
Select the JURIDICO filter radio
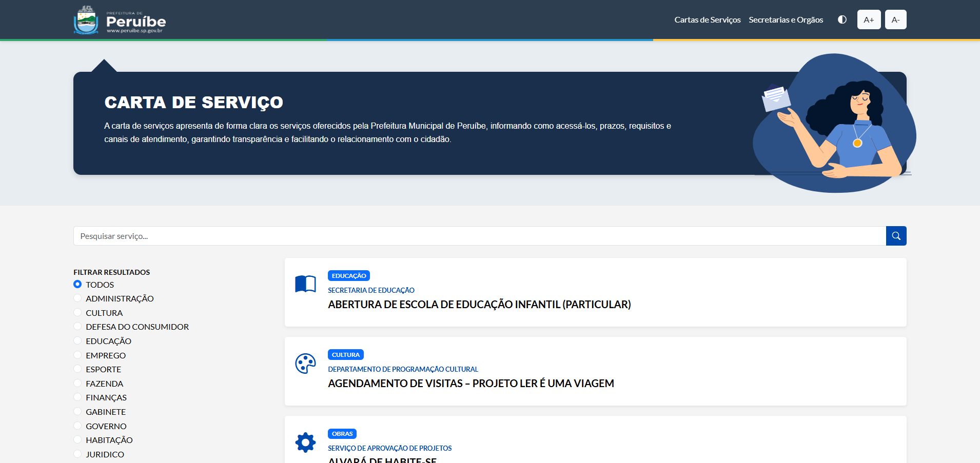(x=77, y=454)
